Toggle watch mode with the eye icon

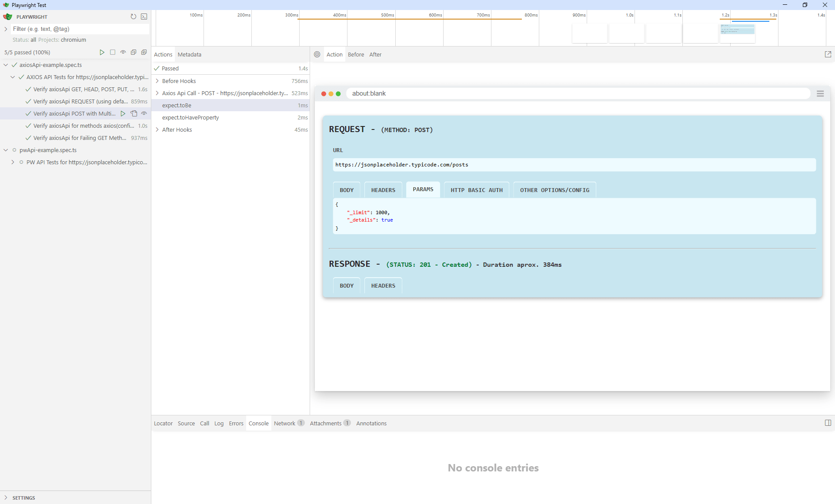(x=123, y=52)
